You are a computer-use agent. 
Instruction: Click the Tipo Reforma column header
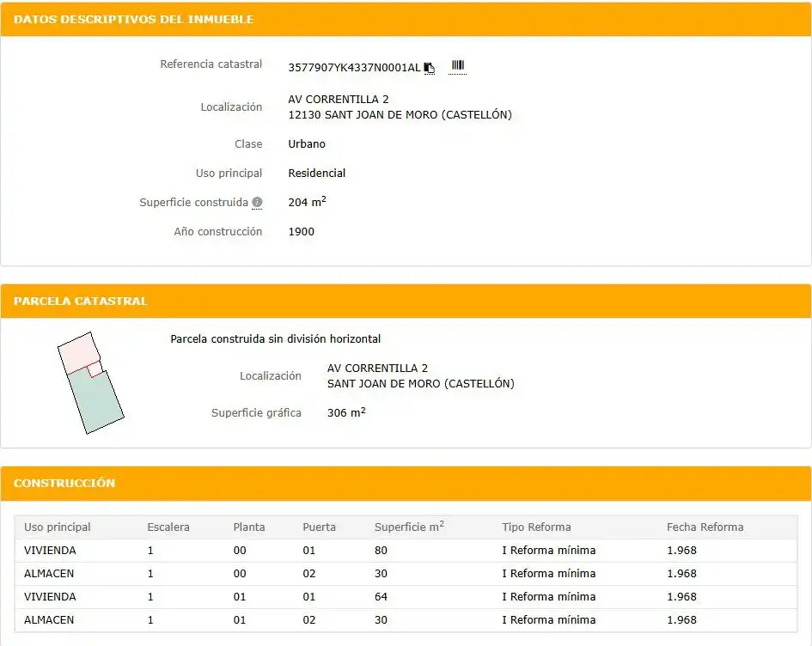(536, 527)
